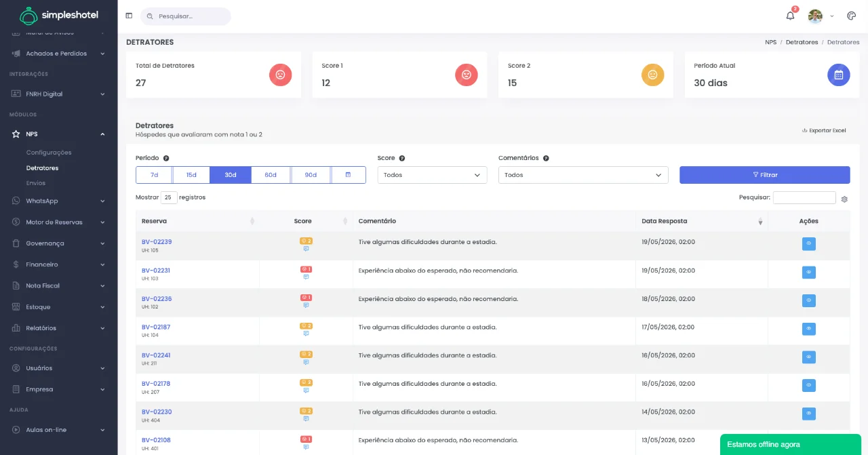This screenshot has width=868, height=455.
Task: Open the notifications bell
Action: coord(790,16)
